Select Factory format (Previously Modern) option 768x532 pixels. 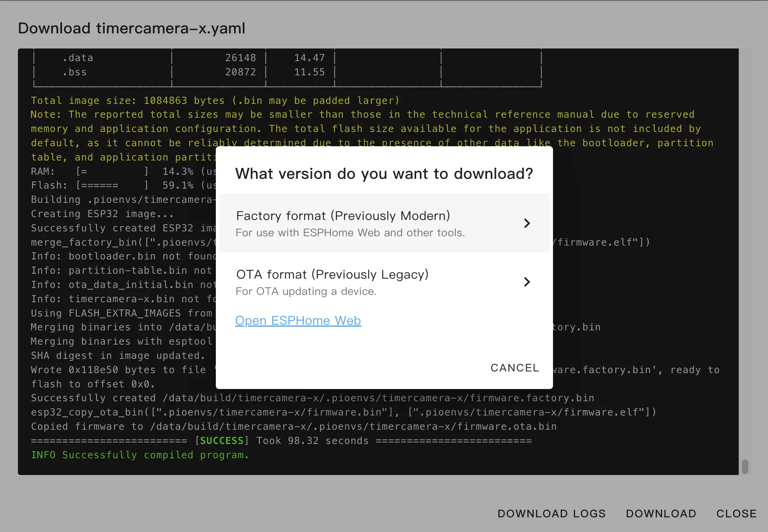coord(343,216)
